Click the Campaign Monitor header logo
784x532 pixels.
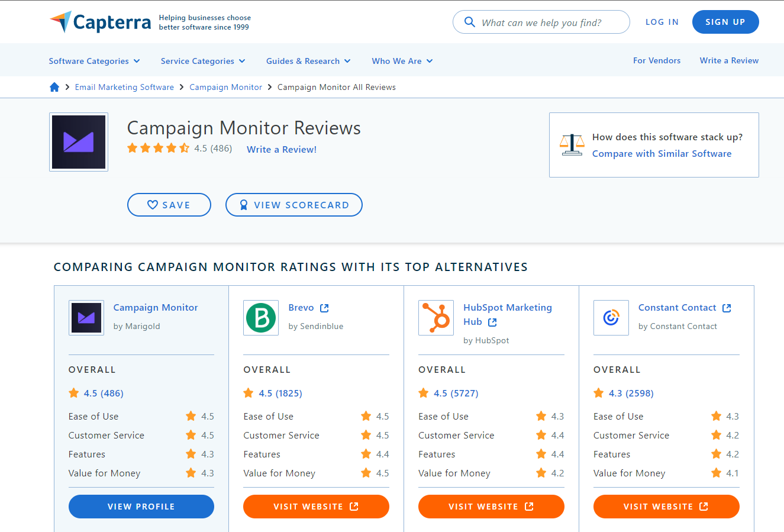[79, 142]
